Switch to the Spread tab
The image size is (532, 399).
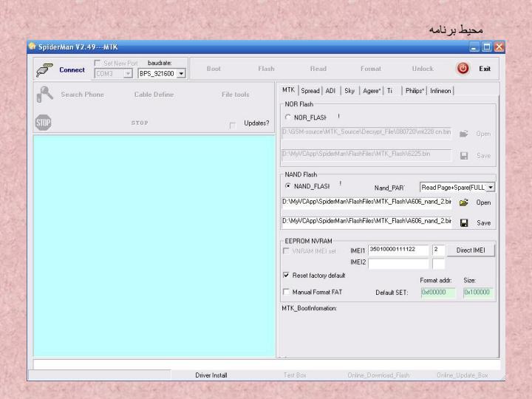tap(310, 91)
